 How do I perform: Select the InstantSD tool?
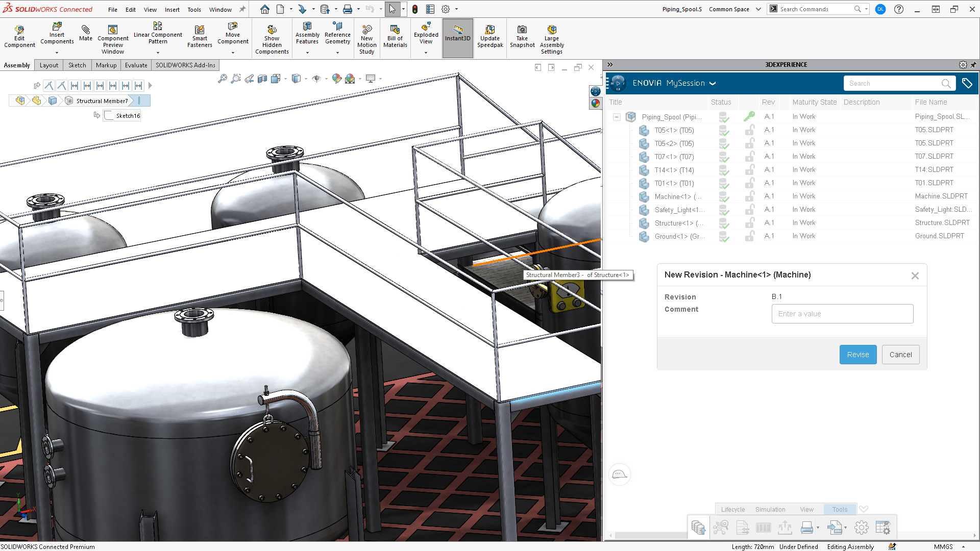pos(457,38)
